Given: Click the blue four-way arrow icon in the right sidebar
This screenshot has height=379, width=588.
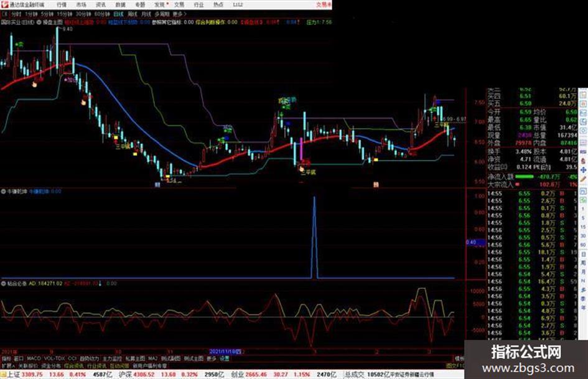Looking at the screenshot, I should tap(583, 170).
